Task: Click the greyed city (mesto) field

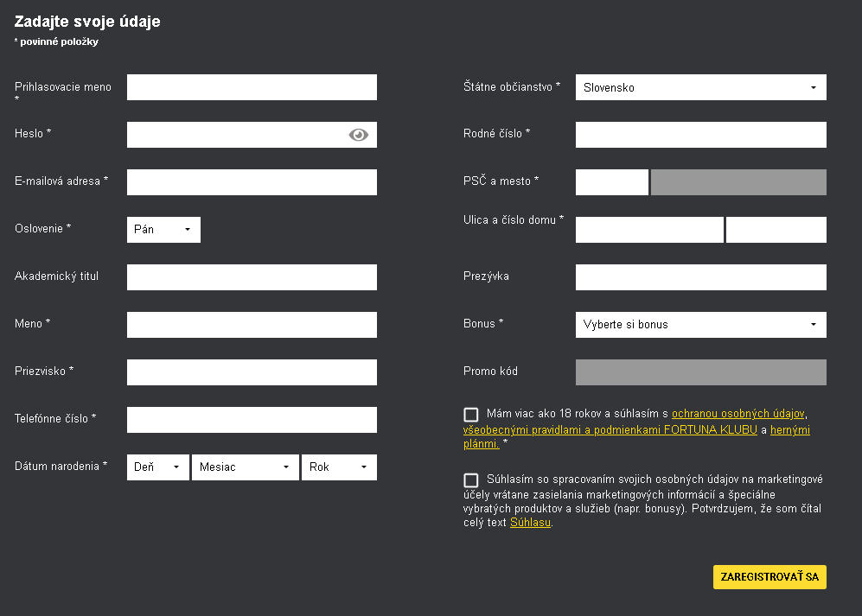Action: (x=738, y=182)
